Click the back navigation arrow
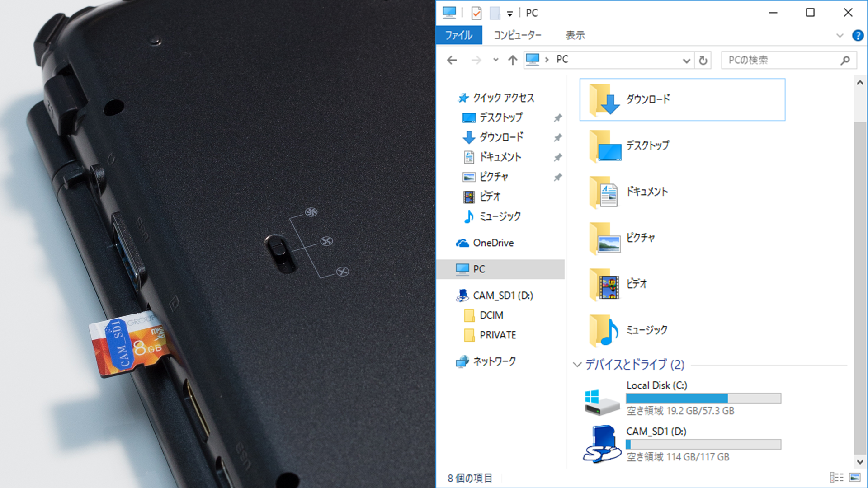Viewport: 868px width, 488px height. (452, 60)
